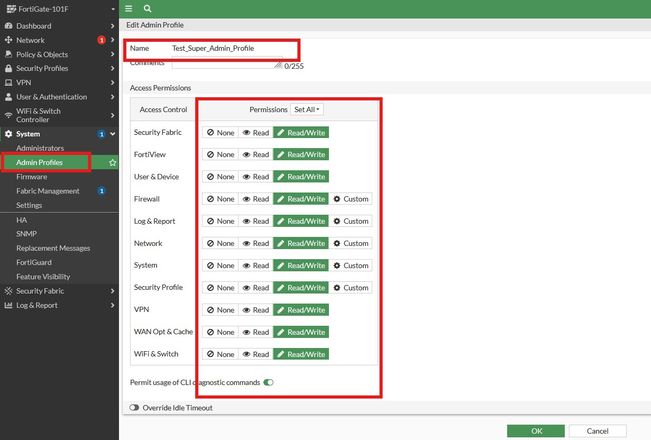Set User & Device permission to Read/Write
Viewport: 651px width, 440px height.
point(301,176)
